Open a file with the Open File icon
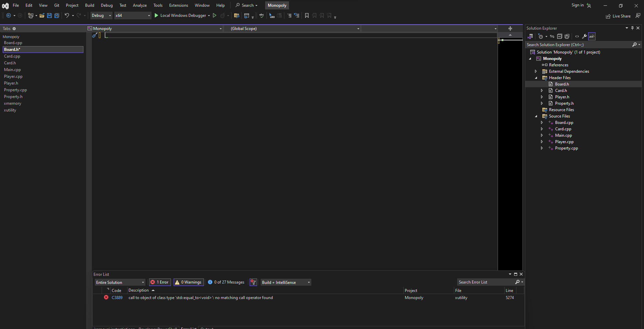The image size is (644, 329). coord(42,15)
